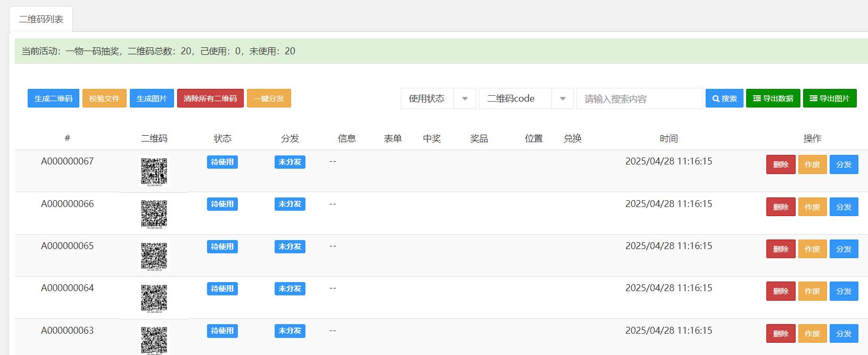Image resolution: width=868 pixels, height=355 pixels.
Task: Click the 状态 column header
Action: (222, 138)
